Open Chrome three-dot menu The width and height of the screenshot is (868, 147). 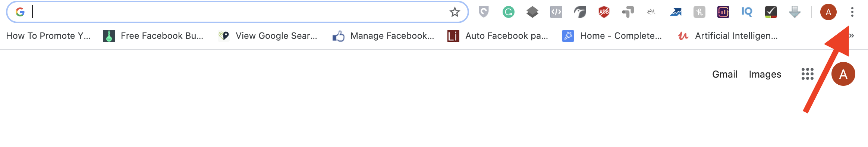[852, 12]
